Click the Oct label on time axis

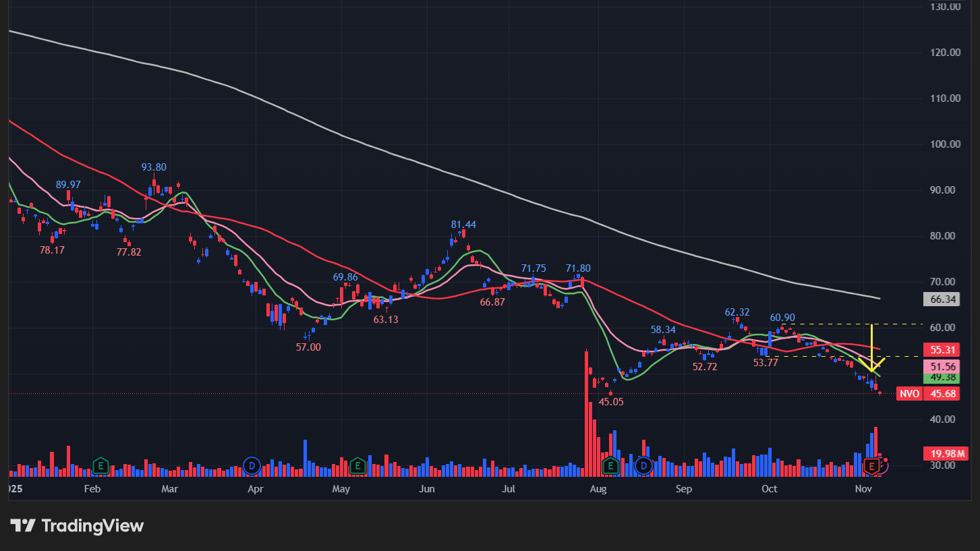(769, 489)
